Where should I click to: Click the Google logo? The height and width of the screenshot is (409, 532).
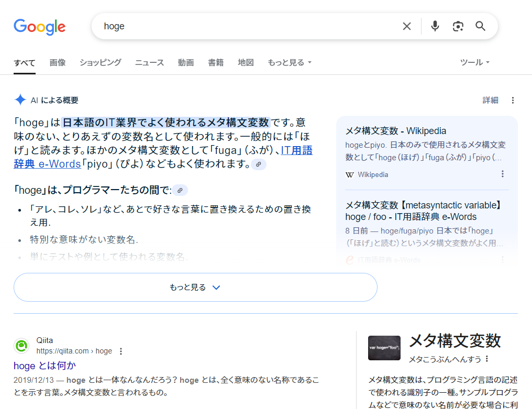pos(40,27)
